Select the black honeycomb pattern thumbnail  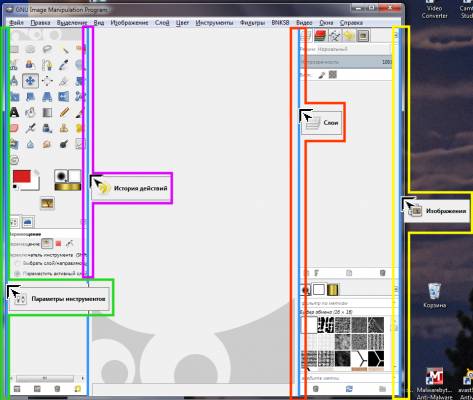pos(376,359)
